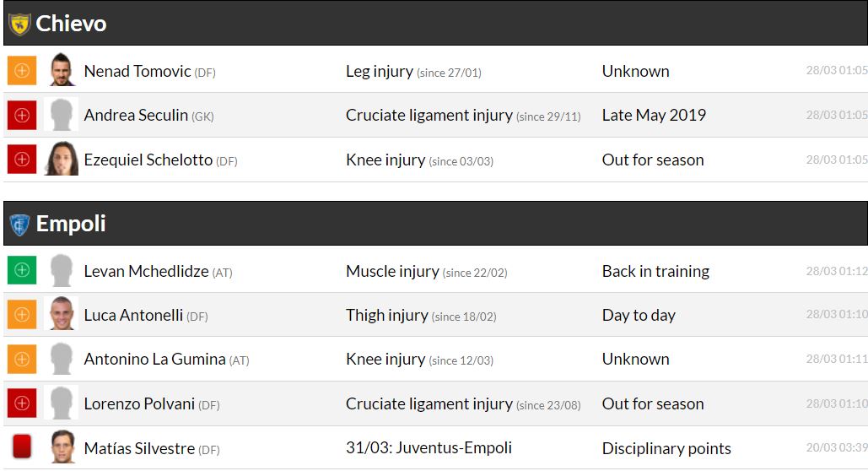Click orange injury icon beside Antonino La Gumina
The image size is (868, 471).
tap(22, 359)
